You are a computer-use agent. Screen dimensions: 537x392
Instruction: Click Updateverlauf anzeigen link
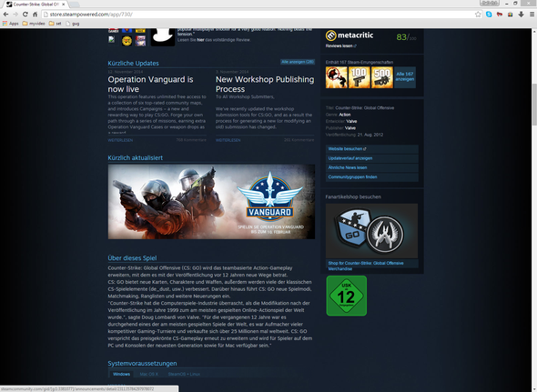(x=371, y=158)
